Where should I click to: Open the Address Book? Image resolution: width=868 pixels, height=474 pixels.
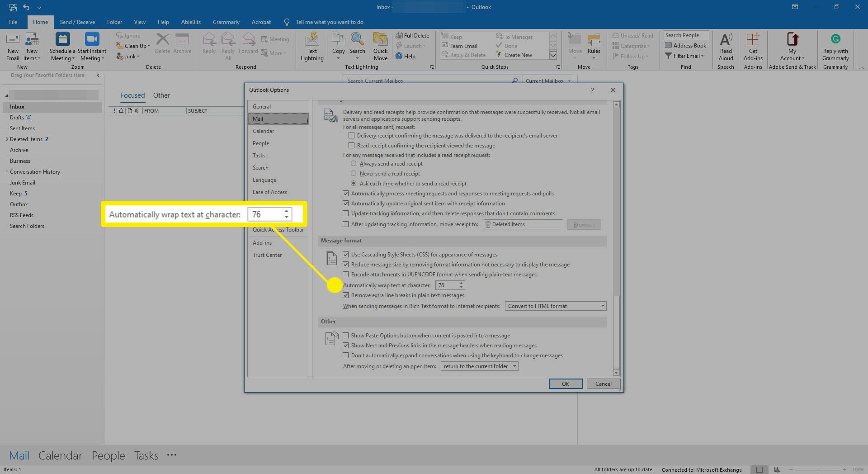click(685, 46)
